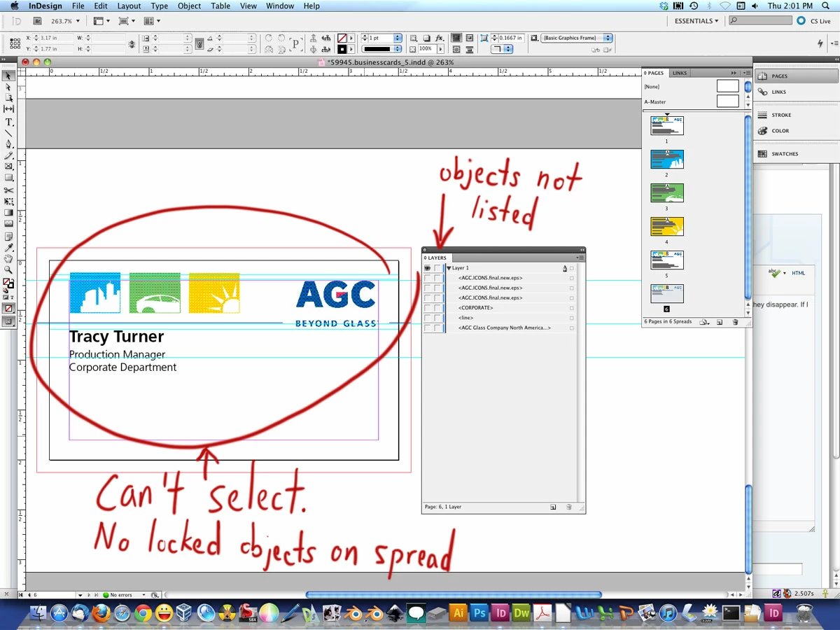Screen dimensions: 840x630
Task: Click the CS Live button
Action: pyautogui.click(x=814, y=21)
